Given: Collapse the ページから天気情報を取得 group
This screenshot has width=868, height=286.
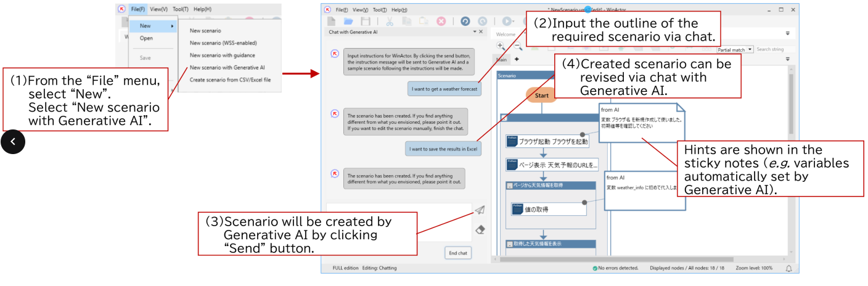Looking at the screenshot, I should click(509, 185).
